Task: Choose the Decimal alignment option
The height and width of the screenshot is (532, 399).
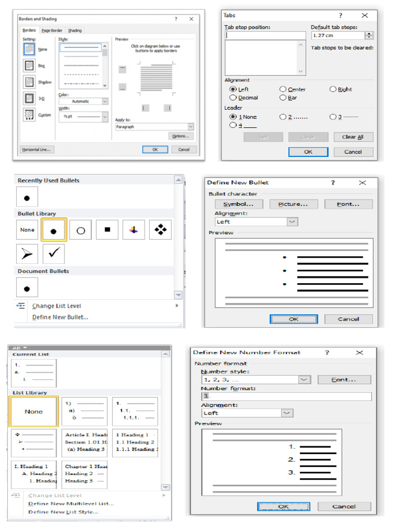Action: [233, 98]
